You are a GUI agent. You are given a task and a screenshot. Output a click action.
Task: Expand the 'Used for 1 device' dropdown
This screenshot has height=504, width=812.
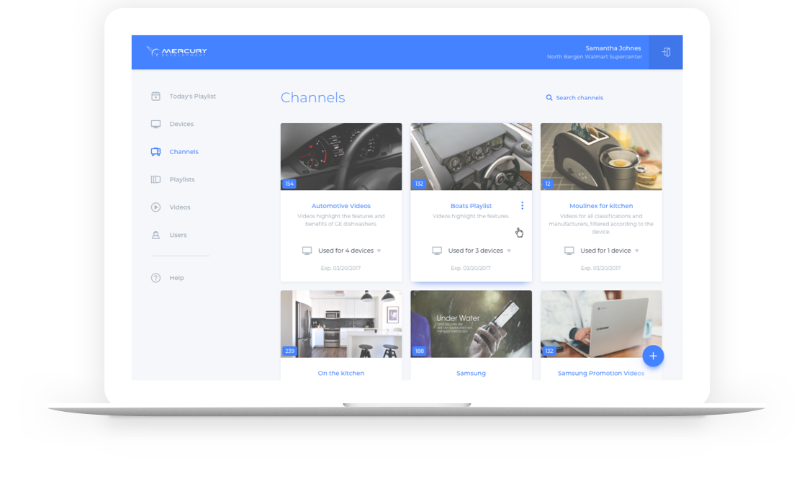click(637, 251)
